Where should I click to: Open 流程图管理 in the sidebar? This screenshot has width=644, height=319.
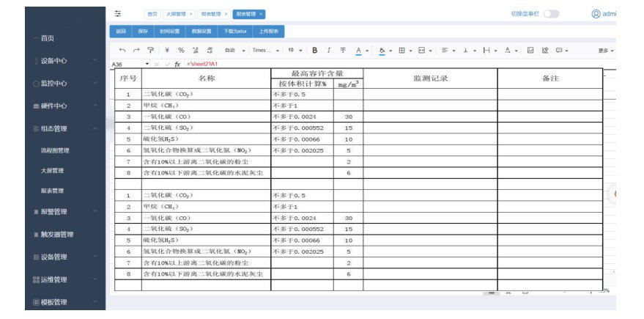pyautogui.click(x=55, y=151)
